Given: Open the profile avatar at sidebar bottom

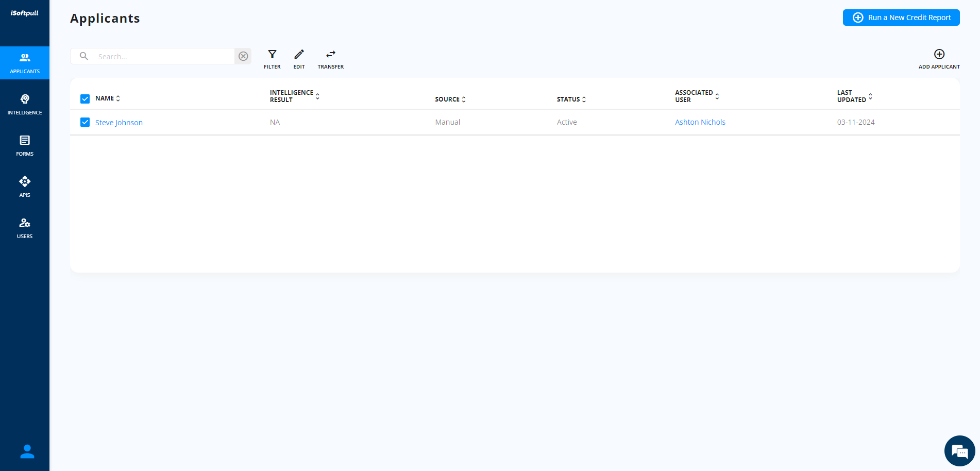Looking at the screenshot, I should coord(27,451).
